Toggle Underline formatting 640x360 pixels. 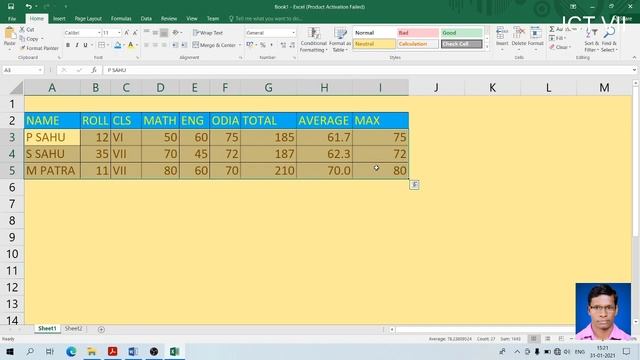click(x=85, y=45)
